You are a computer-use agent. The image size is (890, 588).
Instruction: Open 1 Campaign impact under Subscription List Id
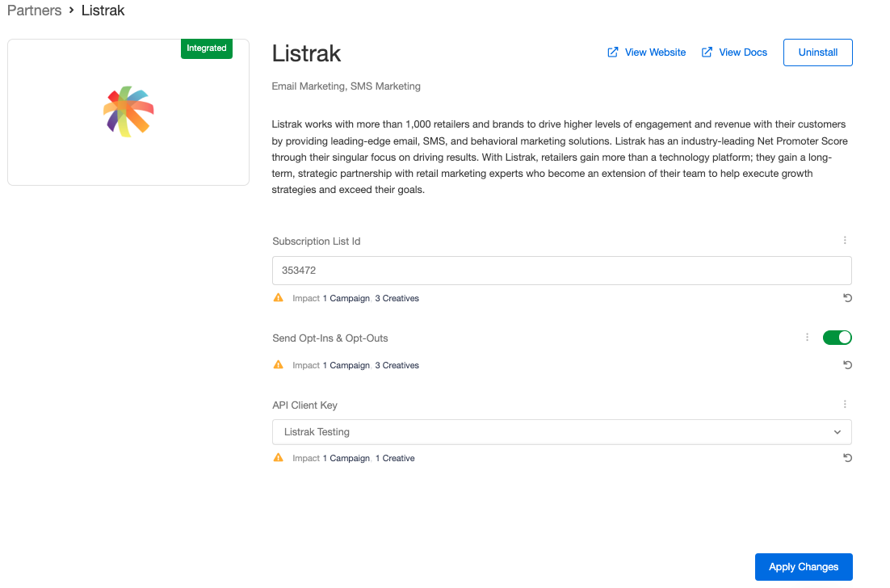pos(346,299)
